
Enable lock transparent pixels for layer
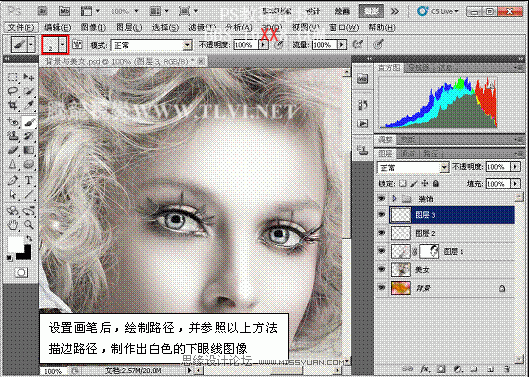(402, 184)
